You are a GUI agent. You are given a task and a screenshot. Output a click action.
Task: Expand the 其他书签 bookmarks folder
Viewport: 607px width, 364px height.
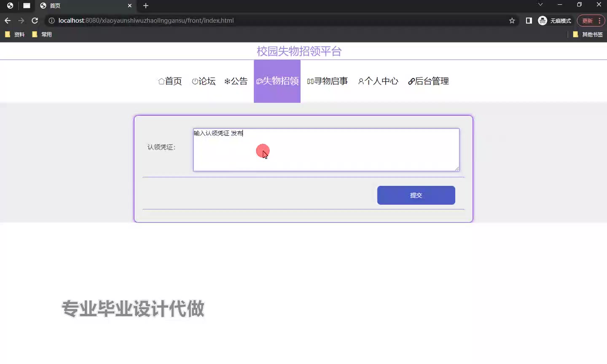coord(588,35)
